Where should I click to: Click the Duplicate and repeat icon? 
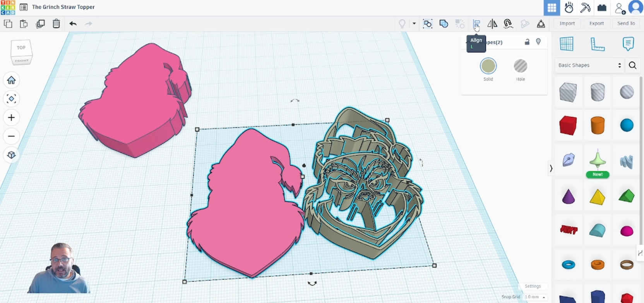point(40,24)
